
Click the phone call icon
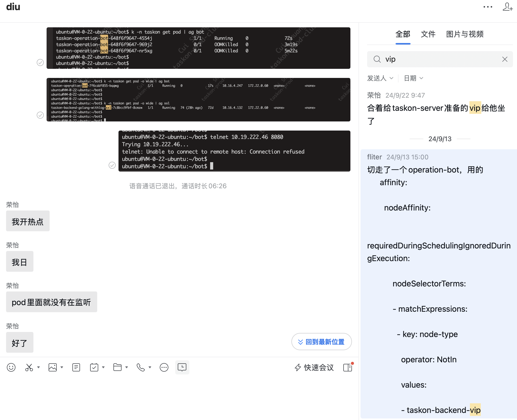pyautogui.click(x=141, y=367)
